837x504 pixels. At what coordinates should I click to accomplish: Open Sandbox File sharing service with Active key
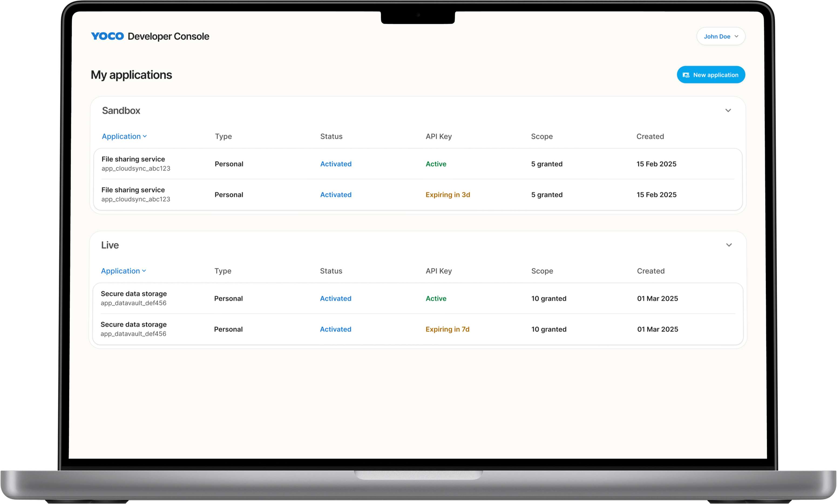(x=418, y=164)
